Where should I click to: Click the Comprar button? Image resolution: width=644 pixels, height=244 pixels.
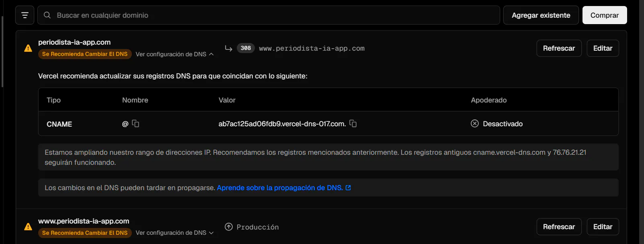tap(605, 15)
